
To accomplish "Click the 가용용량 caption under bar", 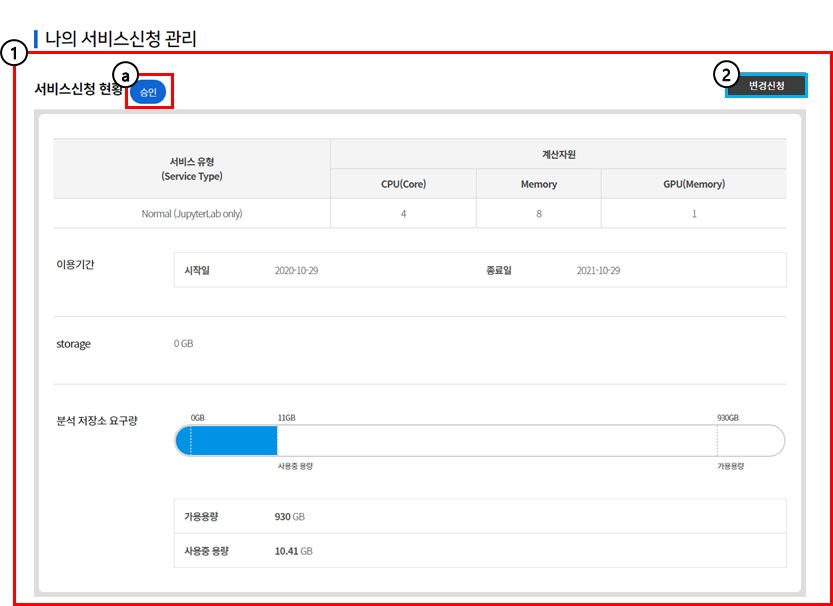I will pyautogui.click(x=730, y=466).
